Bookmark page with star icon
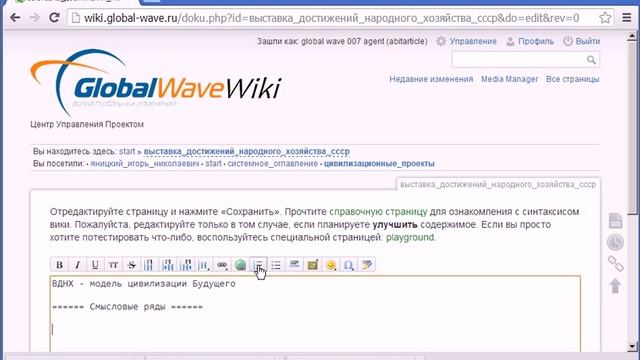The height and width of the screenshot is (360, 640). pos(605,18)
